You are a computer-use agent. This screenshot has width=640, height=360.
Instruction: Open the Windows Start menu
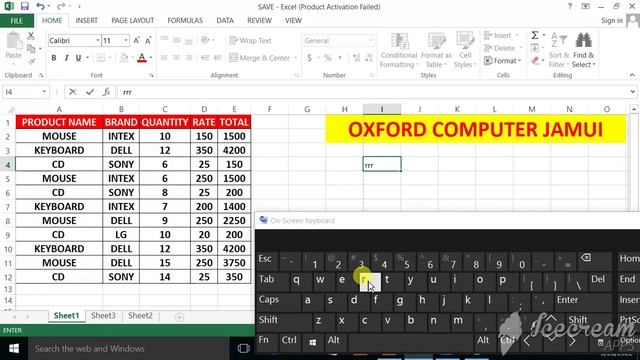(14, 349)
